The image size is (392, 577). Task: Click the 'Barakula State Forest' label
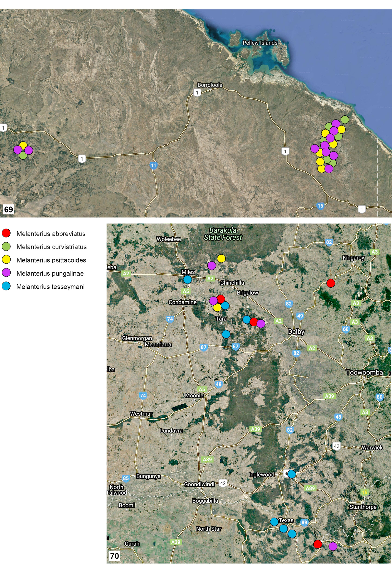223,234
